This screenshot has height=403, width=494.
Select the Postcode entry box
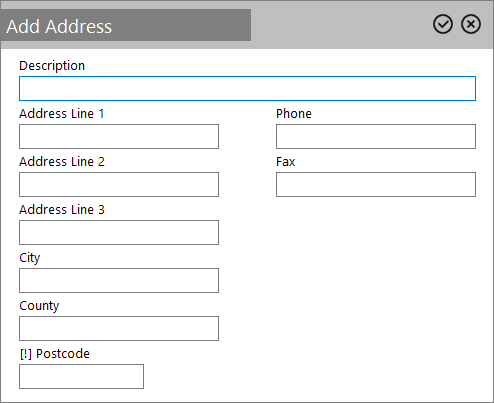coord(81,377)
